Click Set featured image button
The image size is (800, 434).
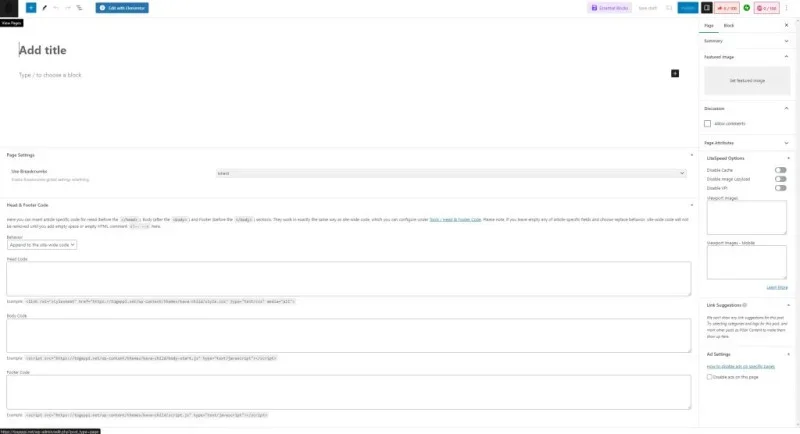pyautogui.click(x=747, y=80)
